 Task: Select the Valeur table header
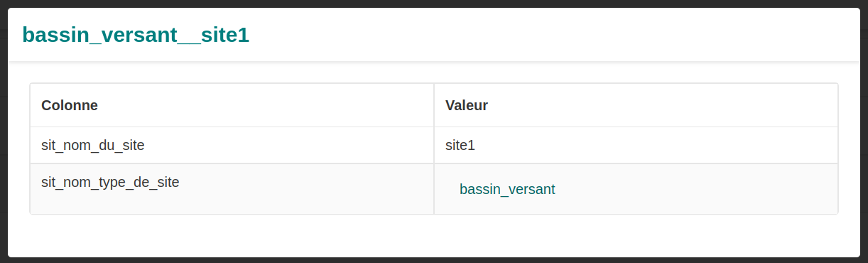pos(636,105)
